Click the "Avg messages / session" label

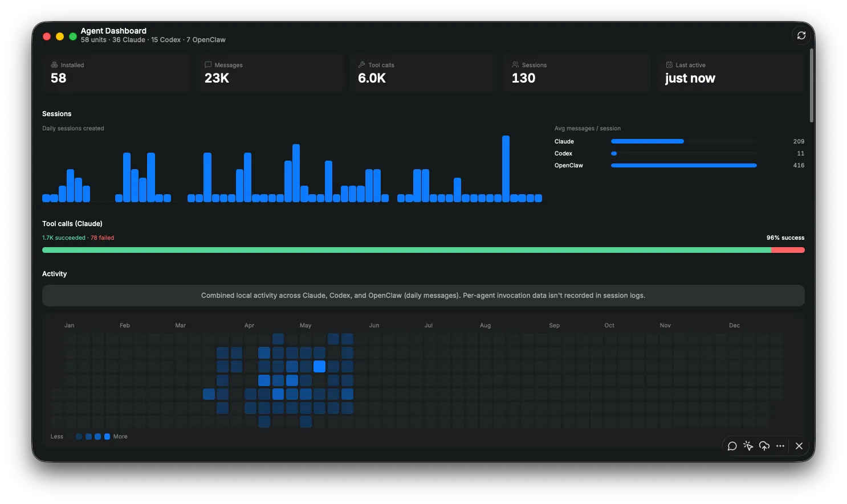[x=588, y=129]
